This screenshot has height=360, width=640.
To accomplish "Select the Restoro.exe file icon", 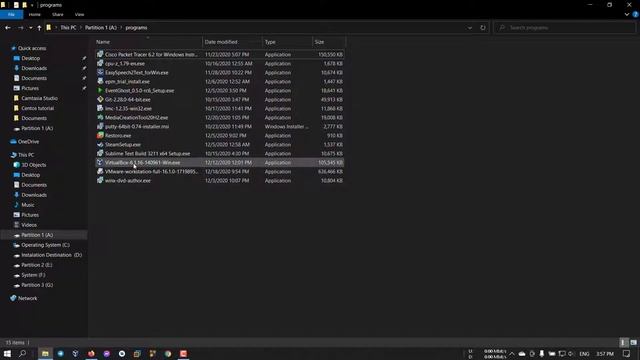I will pyautogui.click(x=100, y=135).
